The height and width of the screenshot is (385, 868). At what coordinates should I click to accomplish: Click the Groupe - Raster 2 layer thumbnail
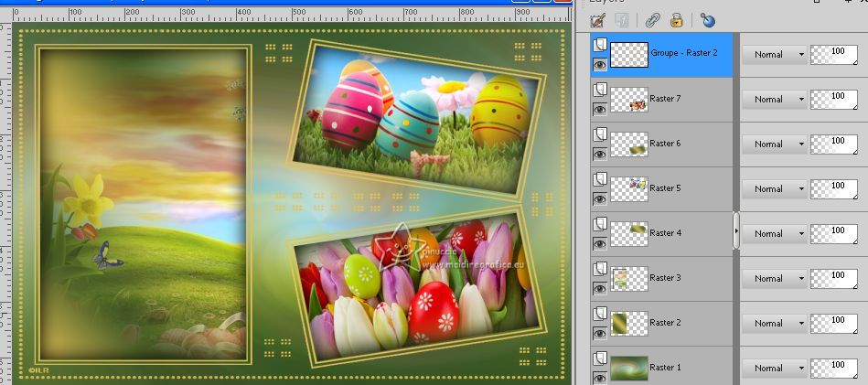coord(629,55)
